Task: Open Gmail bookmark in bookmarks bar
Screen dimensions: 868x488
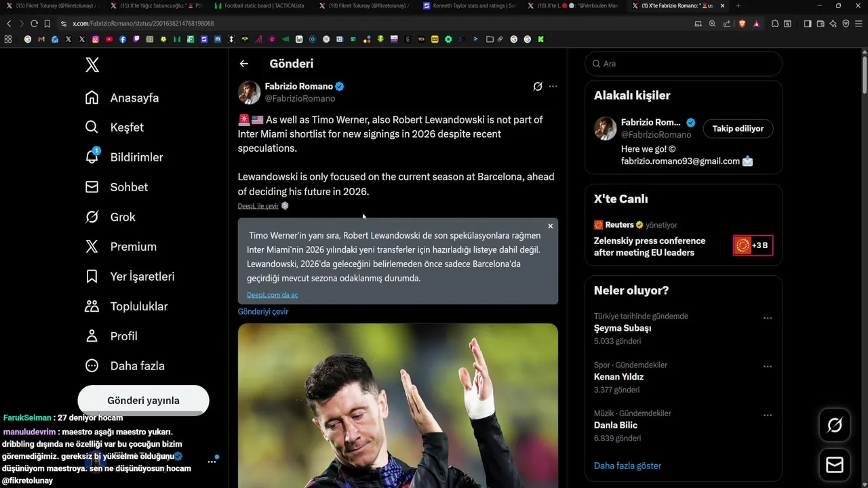Action: [41, 39]
